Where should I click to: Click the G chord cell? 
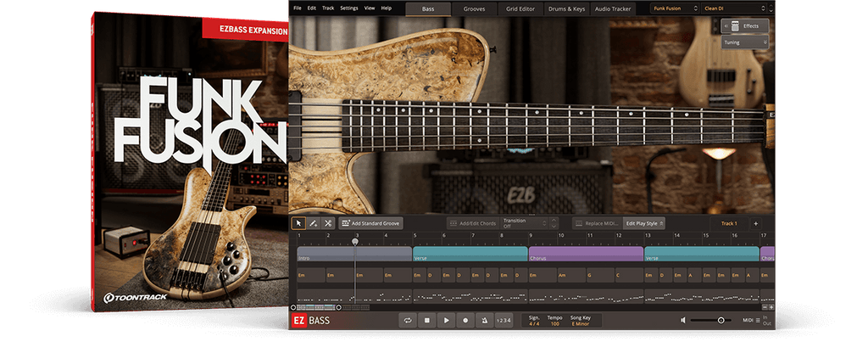pos(600,275)
